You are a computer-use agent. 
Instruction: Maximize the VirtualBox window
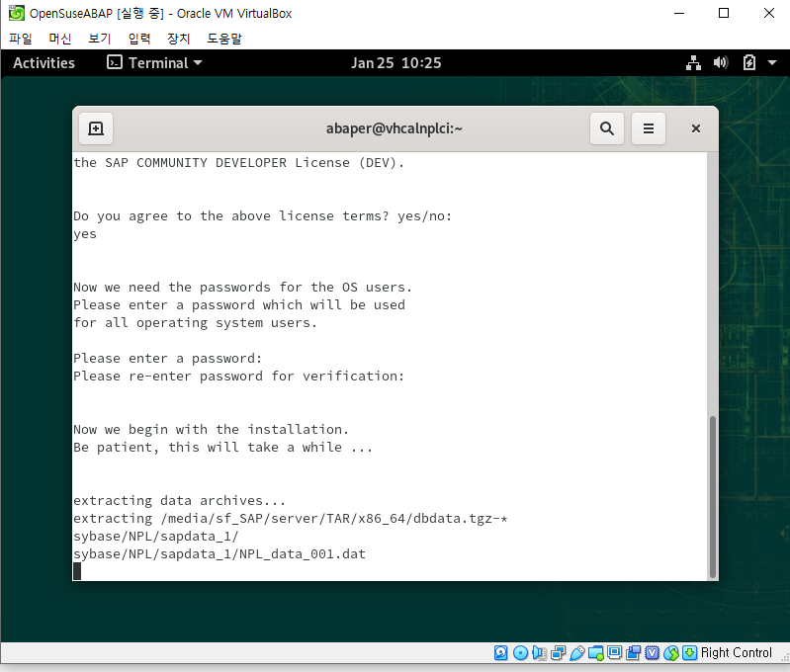[x=724, y=13]
